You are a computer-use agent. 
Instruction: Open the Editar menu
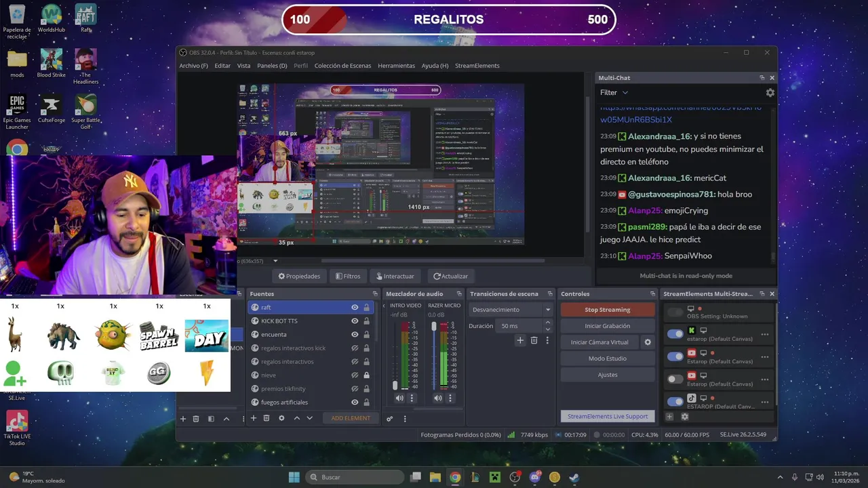[x=222, y=66]
